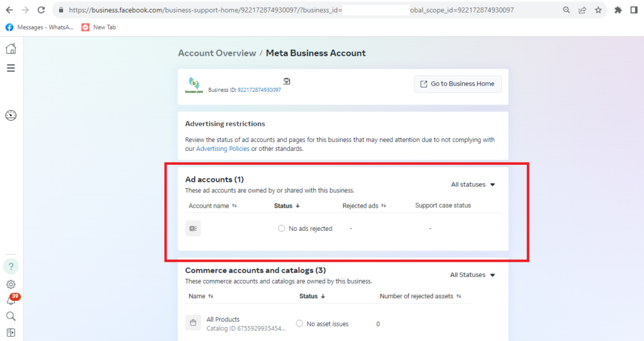This screenshot has height=341, width=644.
Task: Open the browser extensions puzzle icon
Action: tap(618, 10)
